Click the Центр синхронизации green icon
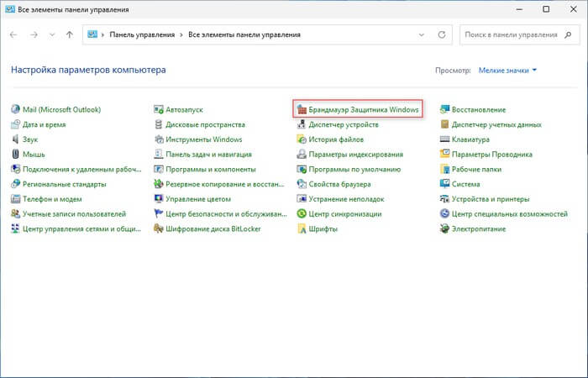 click(302, 214)
